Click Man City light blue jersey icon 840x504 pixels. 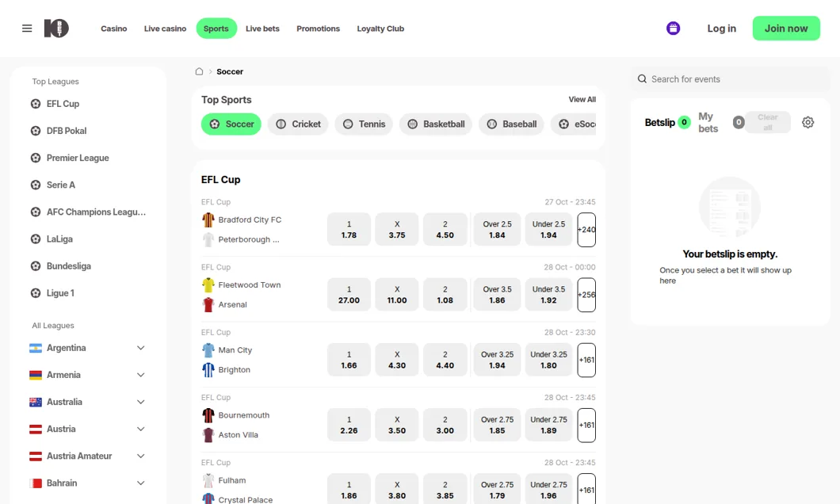coord(208,350)
